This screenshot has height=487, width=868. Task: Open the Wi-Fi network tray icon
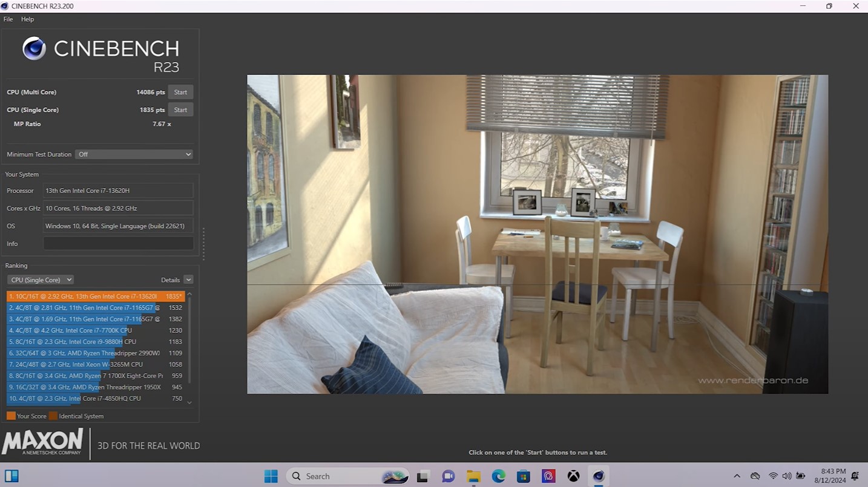click(773, 476)
